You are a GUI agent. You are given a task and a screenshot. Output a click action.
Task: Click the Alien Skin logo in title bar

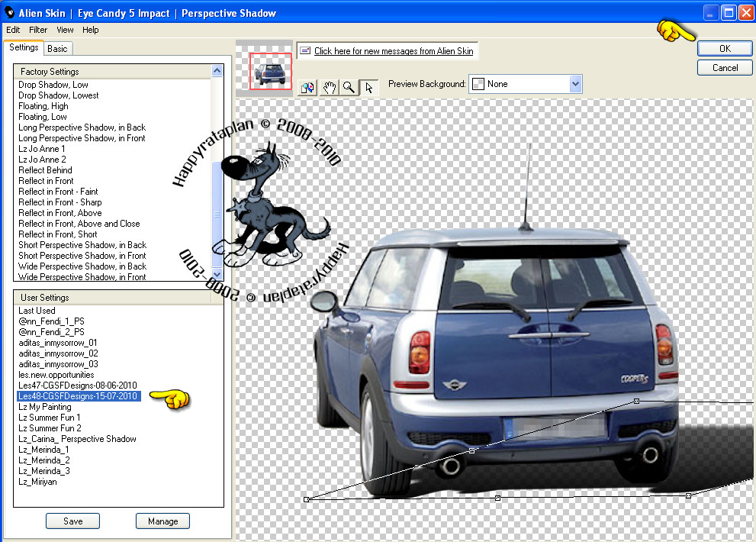coord(9,12)
